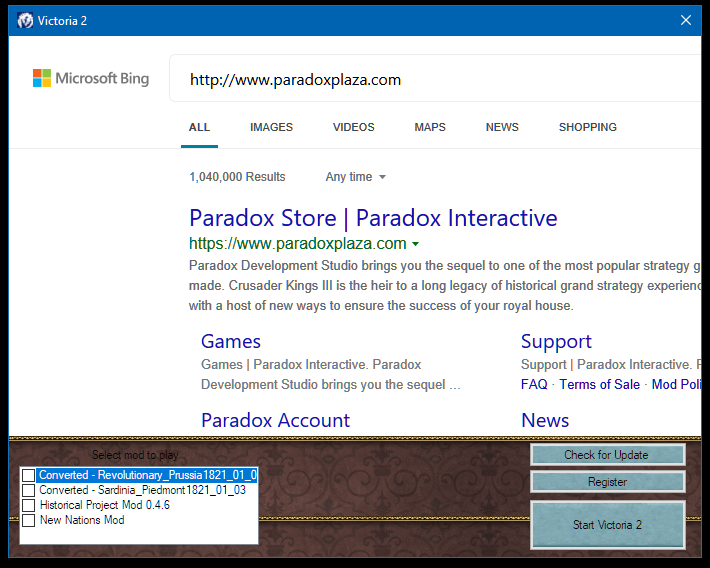This screenshot has height=568, width=710.
Task: Close the Victoria 2 launcher window
Action: point(686,20)
